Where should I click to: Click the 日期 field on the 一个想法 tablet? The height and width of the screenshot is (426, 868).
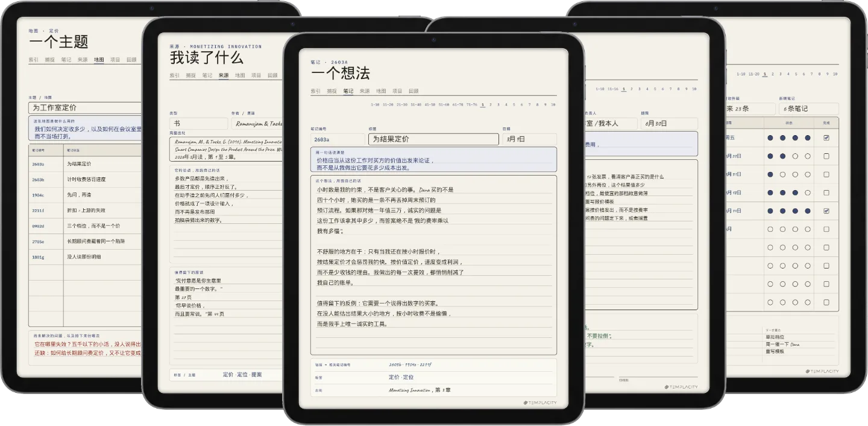point(529,139)
